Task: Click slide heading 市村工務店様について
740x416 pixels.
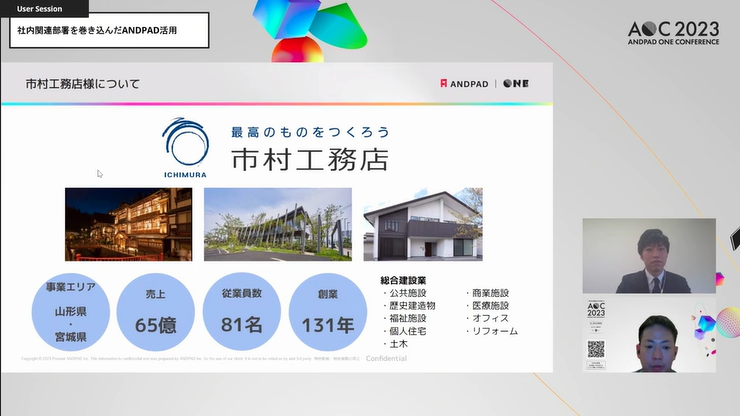Action: [83, 84]
